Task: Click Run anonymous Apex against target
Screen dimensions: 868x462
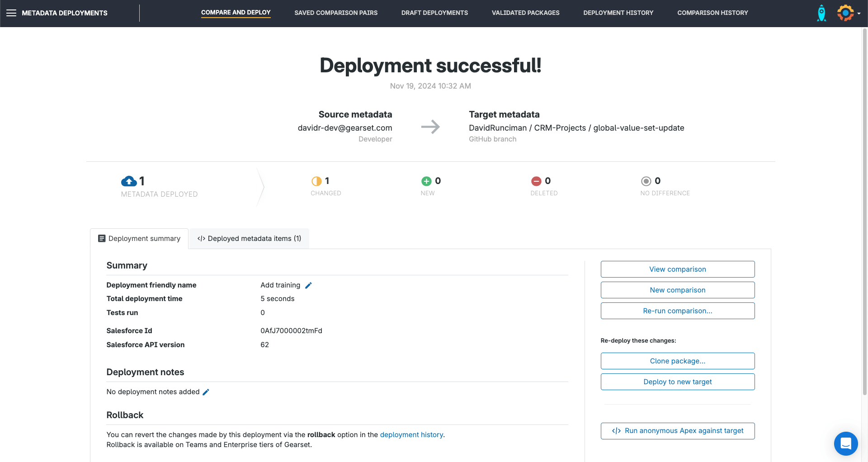Action: [x=677, y=431]
